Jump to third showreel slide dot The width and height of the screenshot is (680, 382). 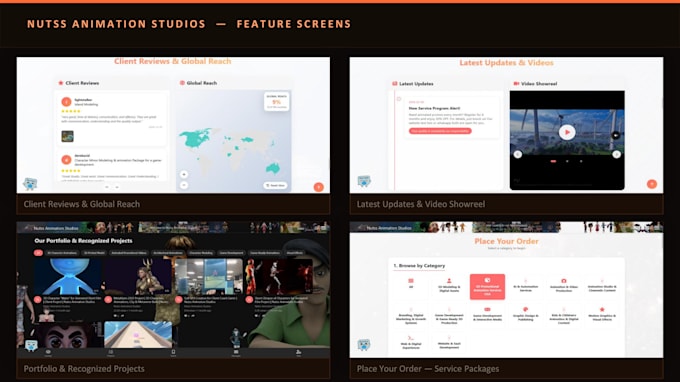581,161
